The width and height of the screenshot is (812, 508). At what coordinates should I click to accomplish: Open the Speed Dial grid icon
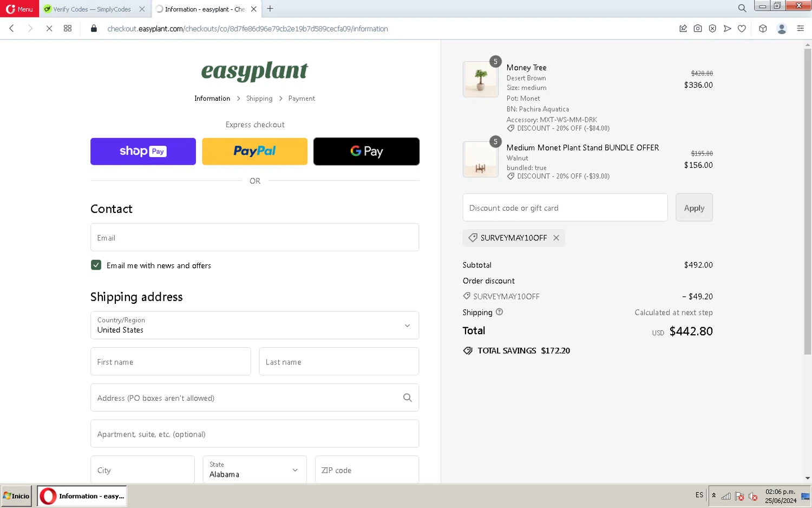pyautogui.click(x=68, y=29)
